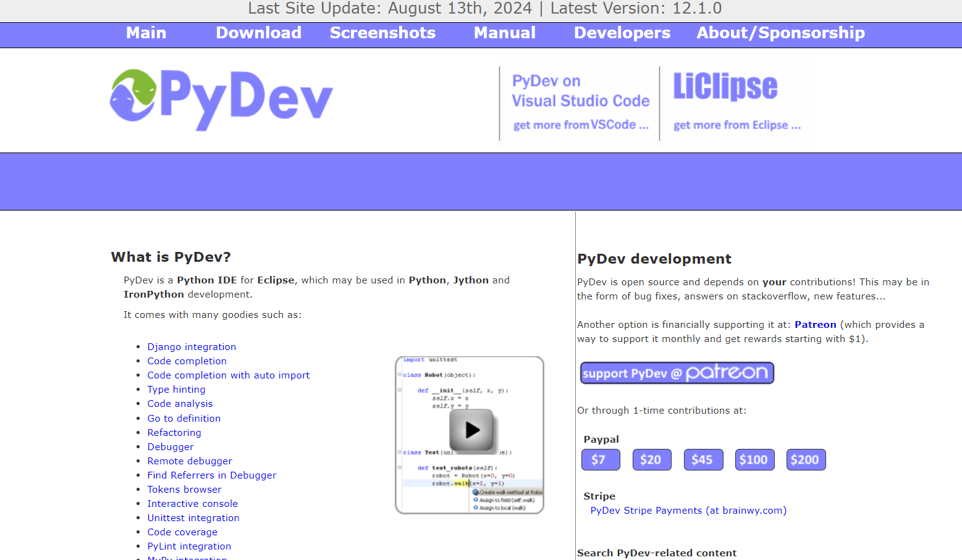Click the 'What is PyDev?' heading
The image size is (962, 560).
pyautogui.click(x=171, y=257)
